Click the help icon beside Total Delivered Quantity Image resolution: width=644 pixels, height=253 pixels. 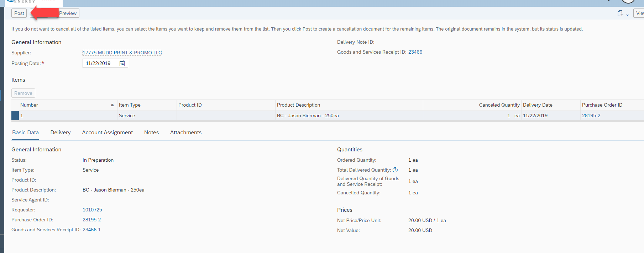coord(395,170)
